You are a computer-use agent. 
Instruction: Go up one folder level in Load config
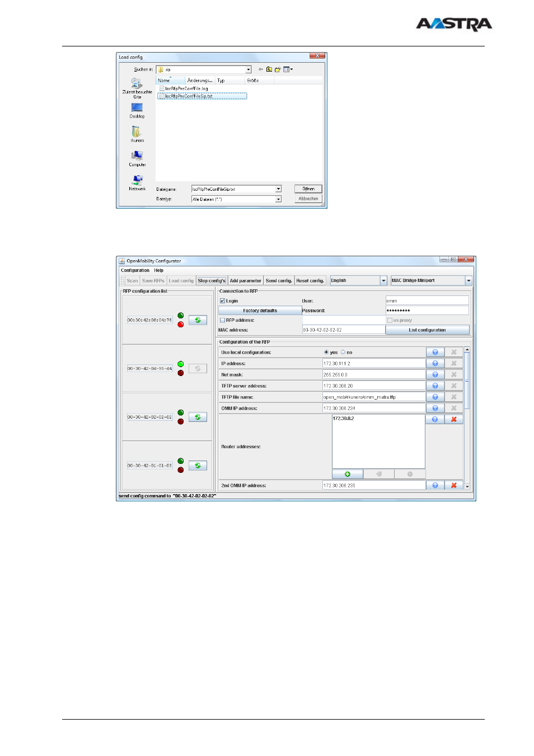click(x=269, y=69)
